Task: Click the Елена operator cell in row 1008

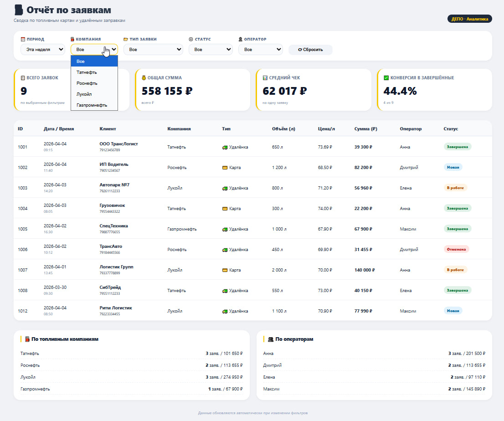Action: (x=406, y=291)
